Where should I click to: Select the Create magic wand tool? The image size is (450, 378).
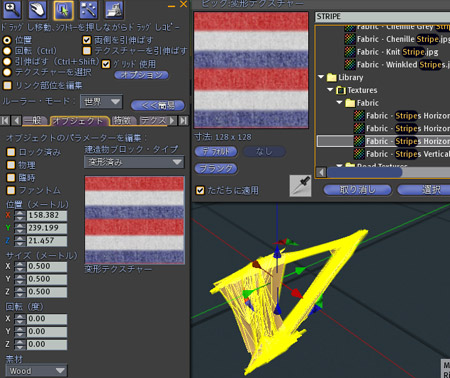[88, 10]
